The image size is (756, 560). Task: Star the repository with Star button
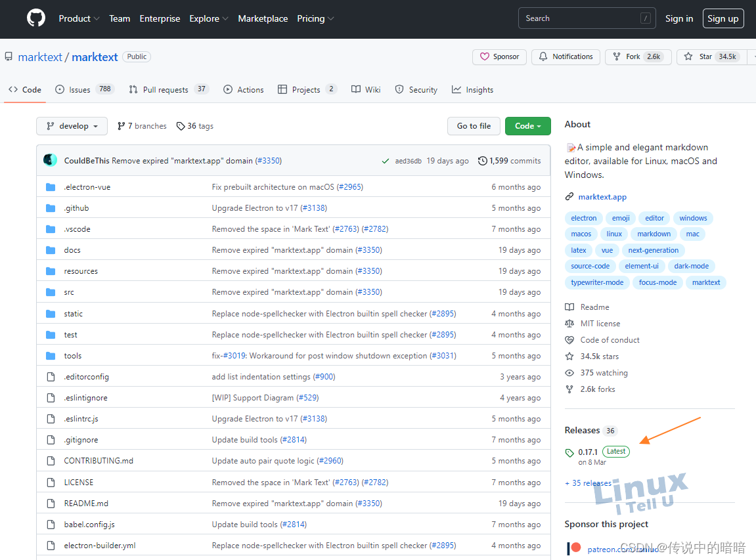711,57
